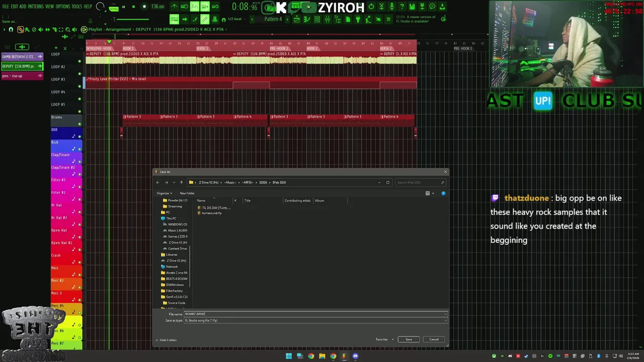Screen dimensions: 644x362
Task: Open the recent locations chevron
Action: pyautogui.click(x=174, y=183)
